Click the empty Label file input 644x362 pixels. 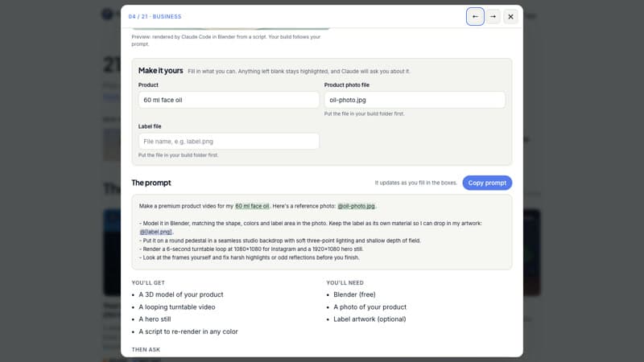229,142
